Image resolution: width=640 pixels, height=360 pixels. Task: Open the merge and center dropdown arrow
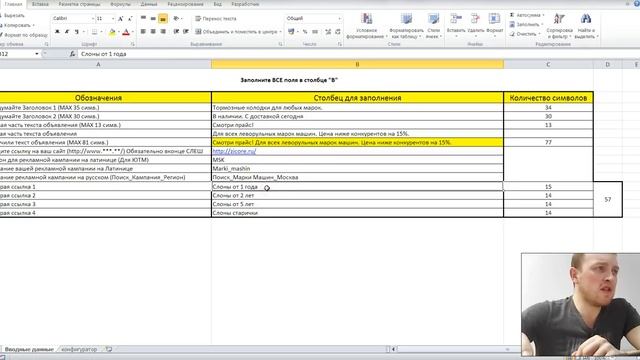tap(280, 31)
